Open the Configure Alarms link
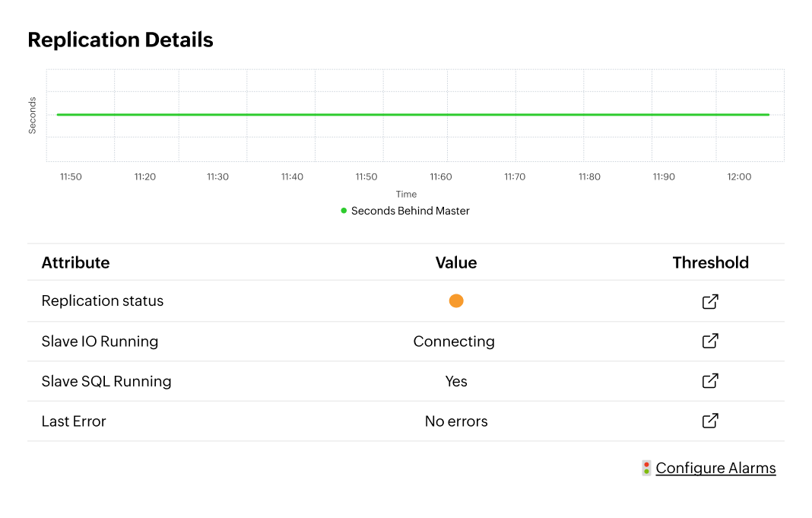 [715, 468]
